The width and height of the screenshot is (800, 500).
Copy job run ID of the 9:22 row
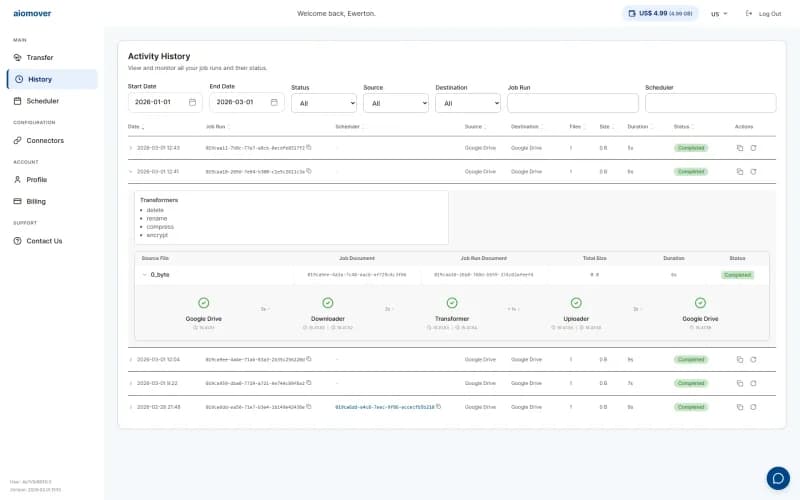point(309,383)
